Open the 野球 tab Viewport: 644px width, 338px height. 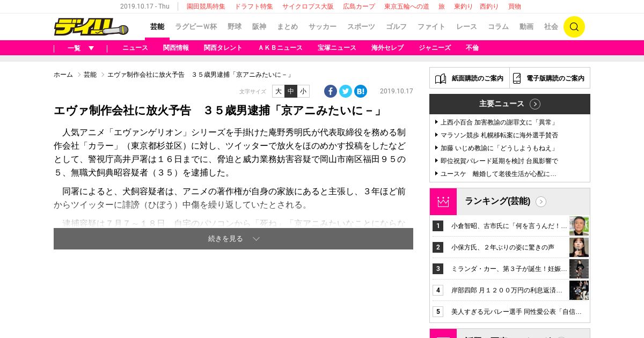coord(235,27)
